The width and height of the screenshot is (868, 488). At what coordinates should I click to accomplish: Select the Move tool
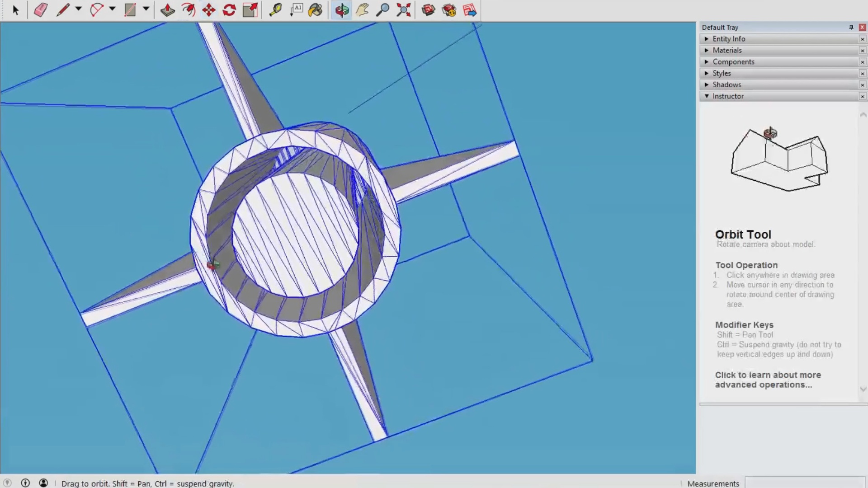click(209, 10)
